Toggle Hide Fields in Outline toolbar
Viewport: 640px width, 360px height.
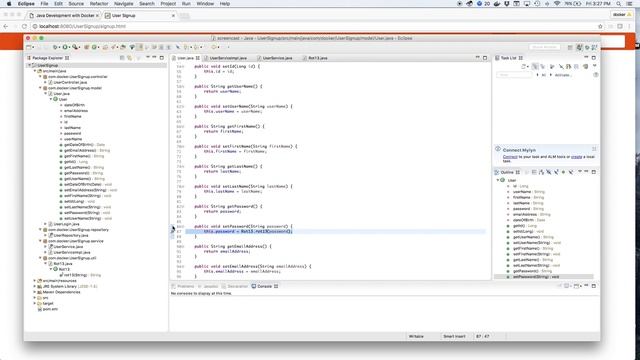coord(549,172)
